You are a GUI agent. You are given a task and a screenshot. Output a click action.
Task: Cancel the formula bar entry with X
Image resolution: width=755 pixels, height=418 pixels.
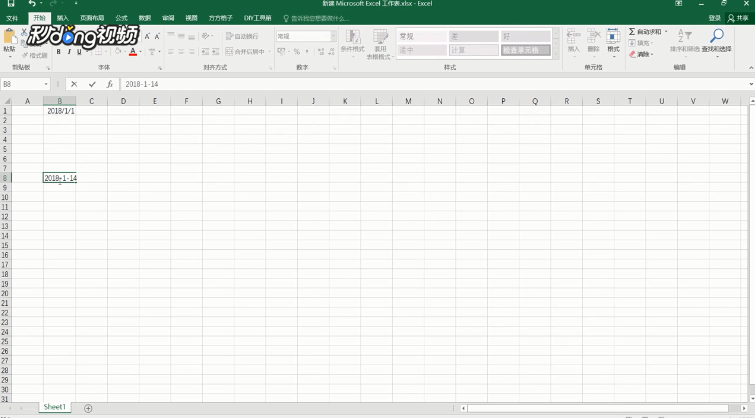point(74,84)
